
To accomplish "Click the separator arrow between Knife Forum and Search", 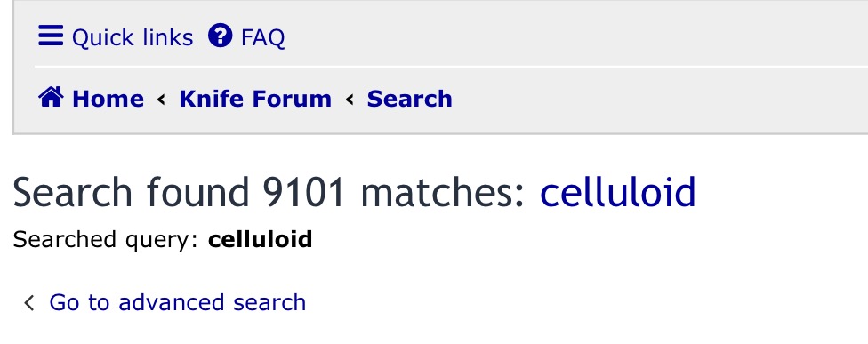I will click(350, 100).
